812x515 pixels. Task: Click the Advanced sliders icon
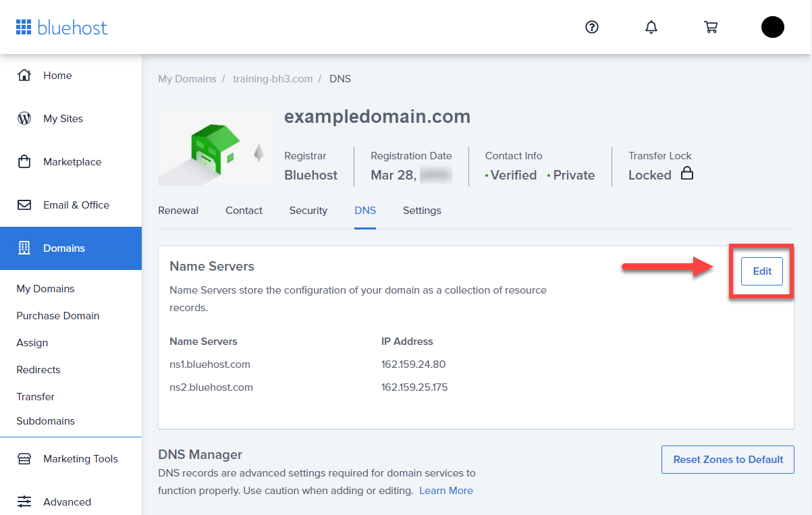coord(24,502)
